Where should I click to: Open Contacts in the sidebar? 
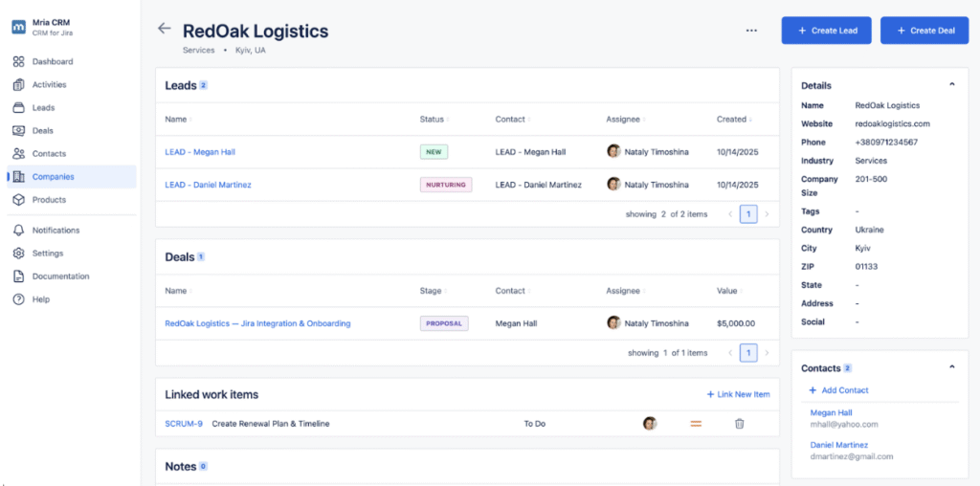pyautogui.click(x=49, y=154)
